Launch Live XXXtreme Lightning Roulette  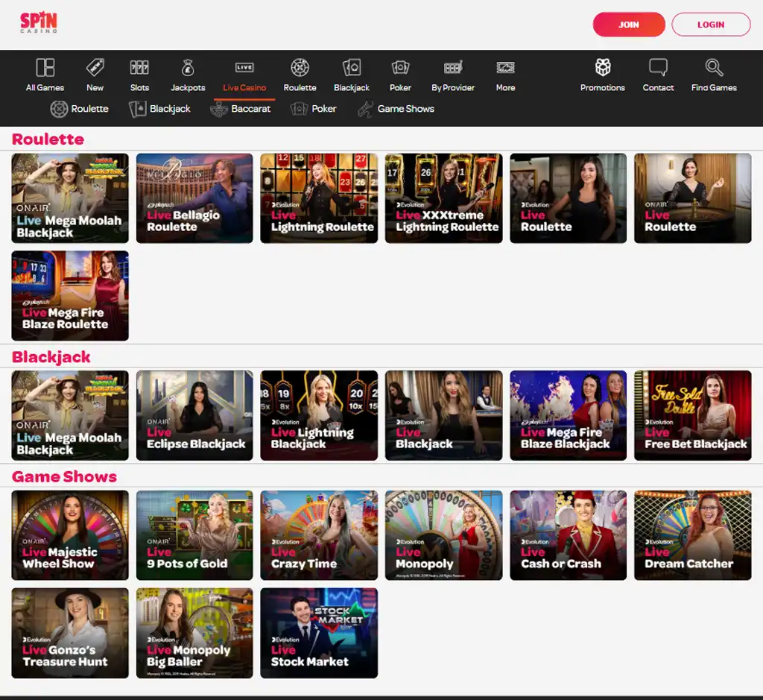(444, 198)
